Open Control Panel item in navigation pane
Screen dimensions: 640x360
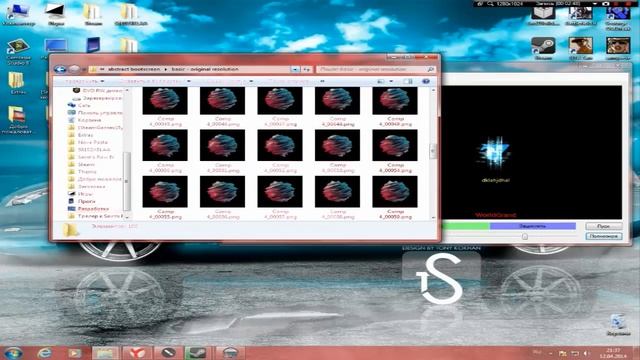point(95,113)
